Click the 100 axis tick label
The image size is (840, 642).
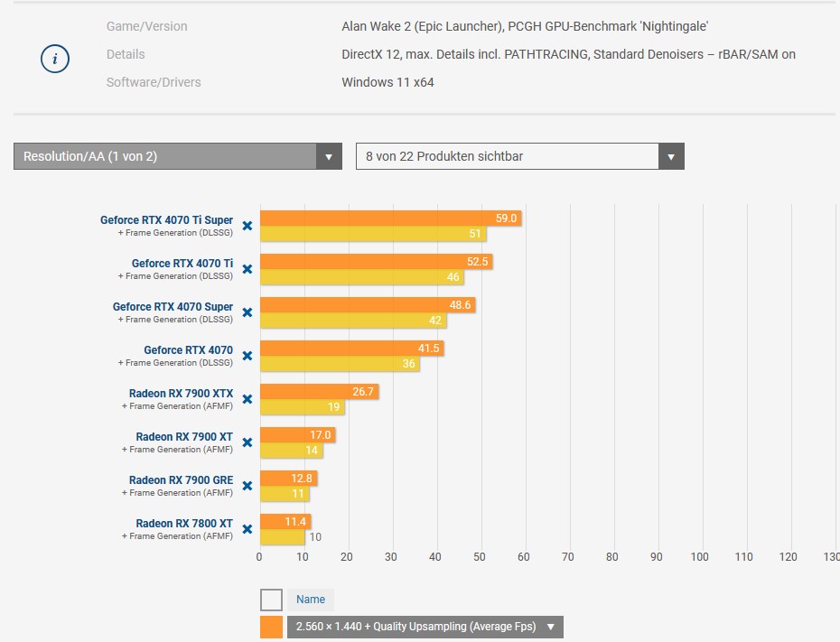click(x=700, y=557)
